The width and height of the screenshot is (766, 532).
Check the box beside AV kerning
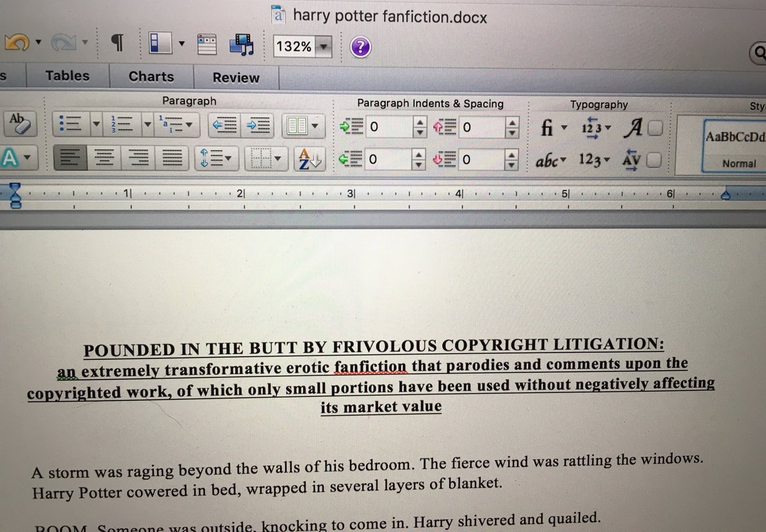(655, 159)
